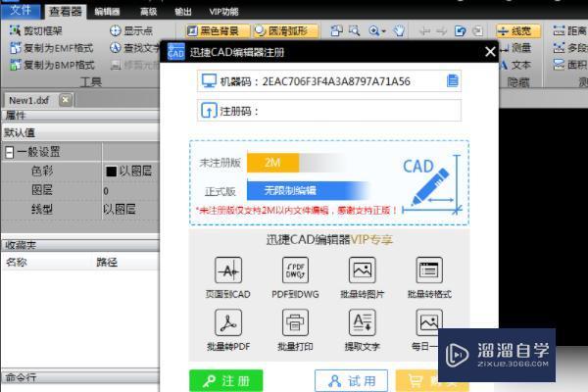
Task: Click the 页面到CAD icon
Action: [x=228, y=270]
